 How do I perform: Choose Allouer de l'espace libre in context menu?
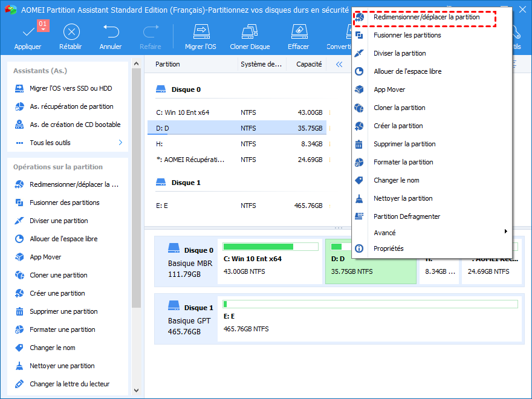[432, 71]
